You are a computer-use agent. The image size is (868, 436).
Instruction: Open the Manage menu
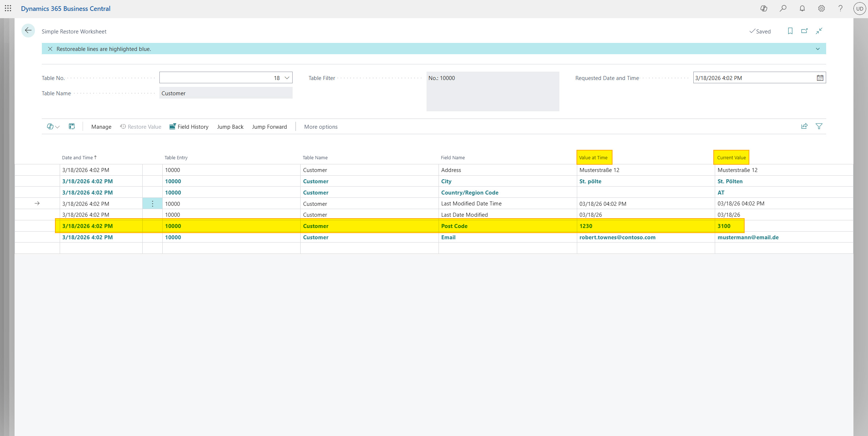coord(101,127)
